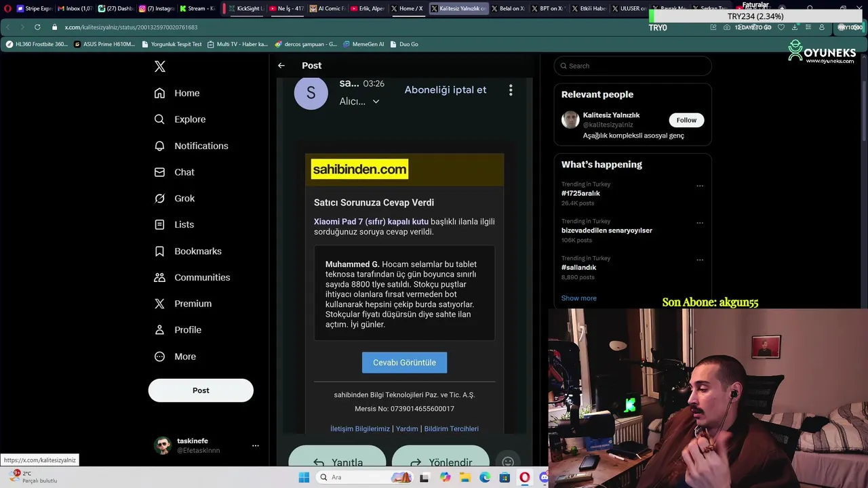Click the X logo in sidebar

coord(160,66)
